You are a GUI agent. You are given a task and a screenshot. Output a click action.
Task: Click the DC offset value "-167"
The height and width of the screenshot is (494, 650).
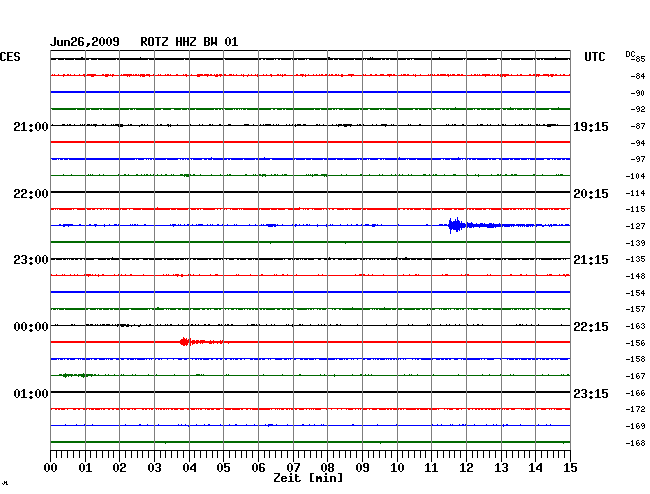click(x=635, y=376)
